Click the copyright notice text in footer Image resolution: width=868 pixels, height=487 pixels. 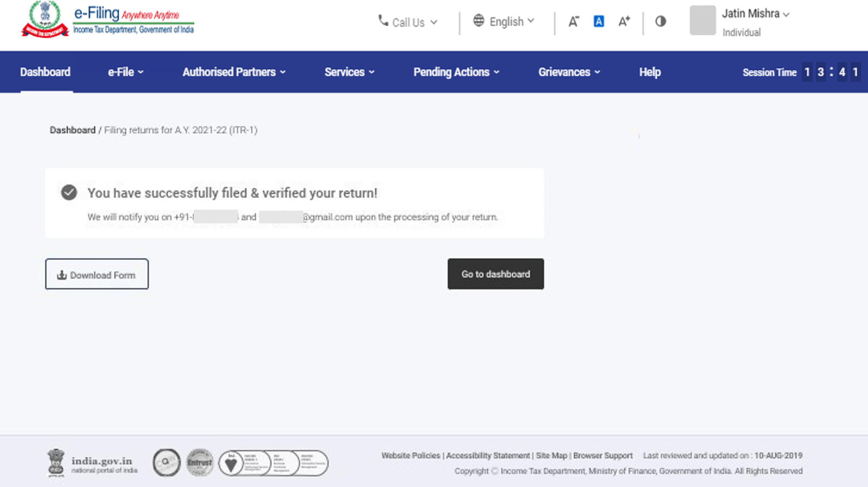(x=628, y=471)
